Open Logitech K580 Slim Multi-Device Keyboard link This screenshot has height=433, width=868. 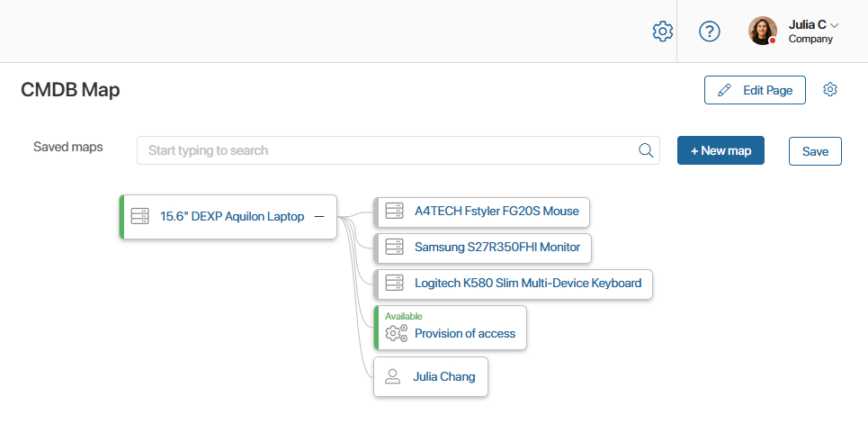(x=528, y=283)
